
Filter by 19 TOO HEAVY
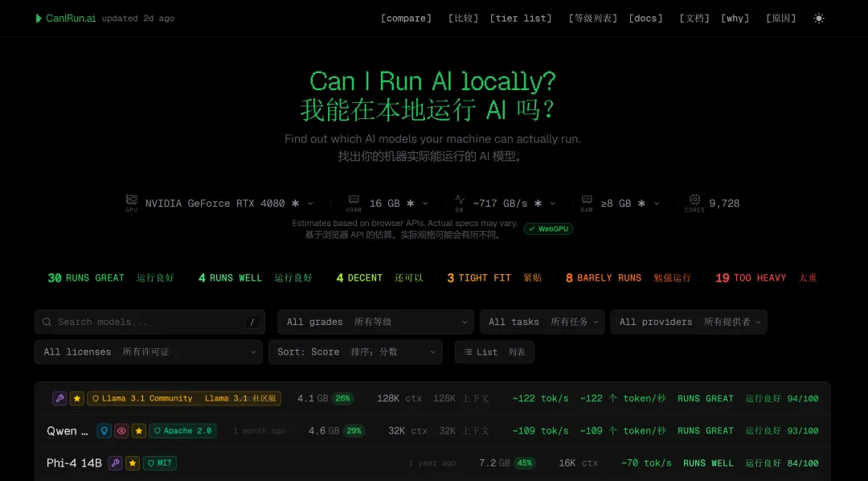pyautogui.click(x=766, y=277)
